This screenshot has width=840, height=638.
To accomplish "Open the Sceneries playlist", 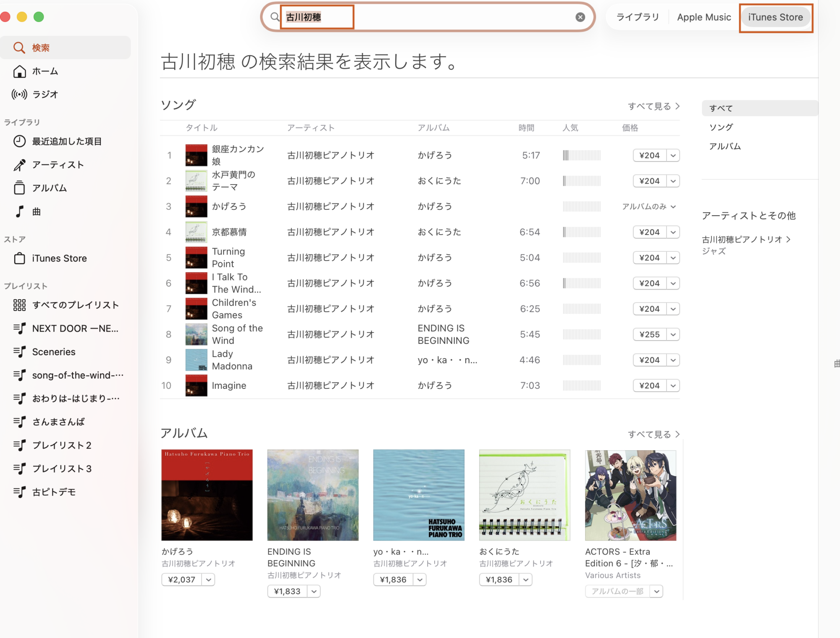I will [x=54, y=352].
